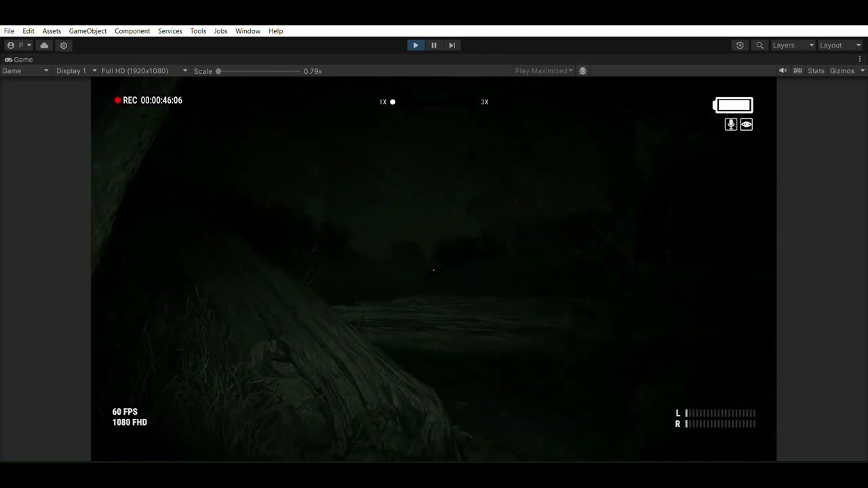
Task: Expand the Gizmos dropdown arrow
Action: [863, 70]
